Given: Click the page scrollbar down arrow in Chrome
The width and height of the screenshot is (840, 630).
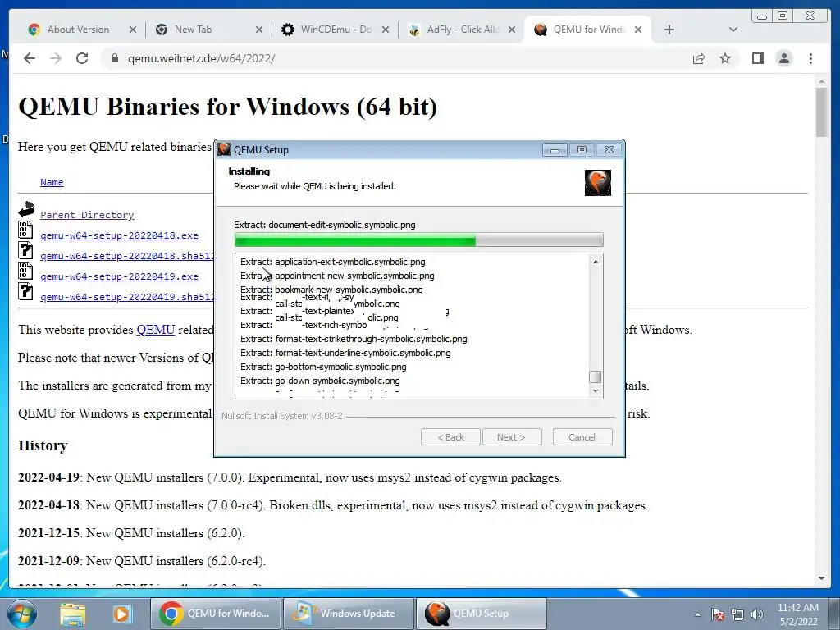Looking at the screenshot, I should (x=821, y=578).
